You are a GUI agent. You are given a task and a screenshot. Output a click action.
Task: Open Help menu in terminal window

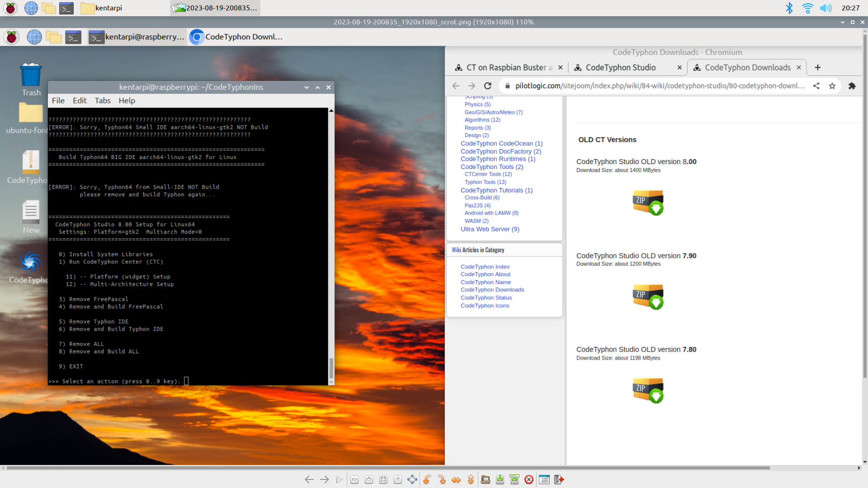[x=127, y=100]
